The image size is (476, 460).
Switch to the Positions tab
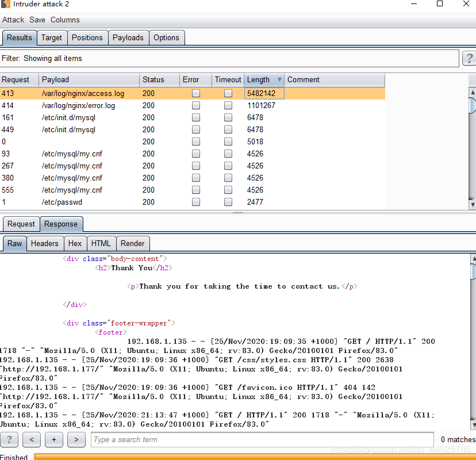(x=87, y=37)
